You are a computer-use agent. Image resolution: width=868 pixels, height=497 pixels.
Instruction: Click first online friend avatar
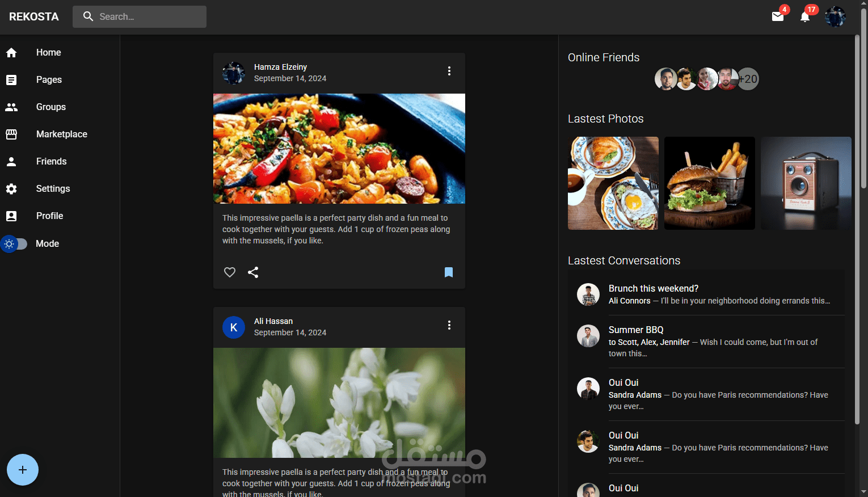[665, 79]
